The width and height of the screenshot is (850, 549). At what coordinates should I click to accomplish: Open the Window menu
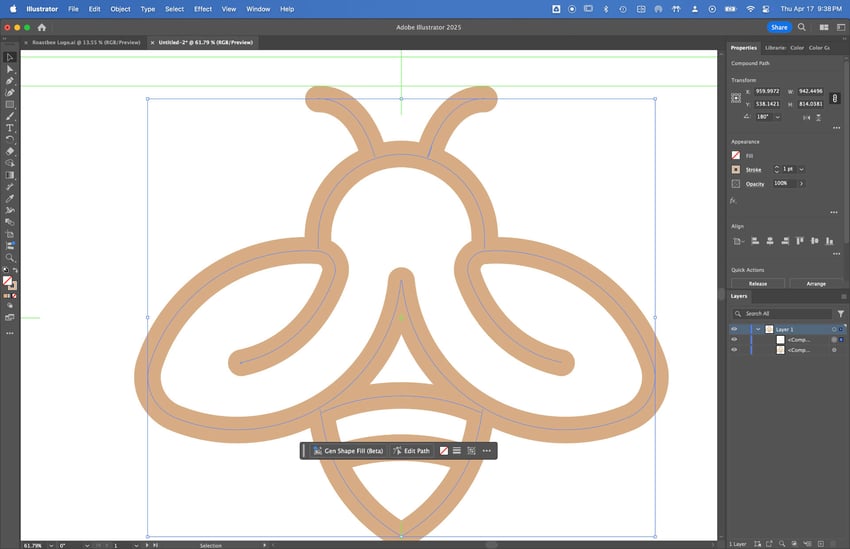(258, 9)
